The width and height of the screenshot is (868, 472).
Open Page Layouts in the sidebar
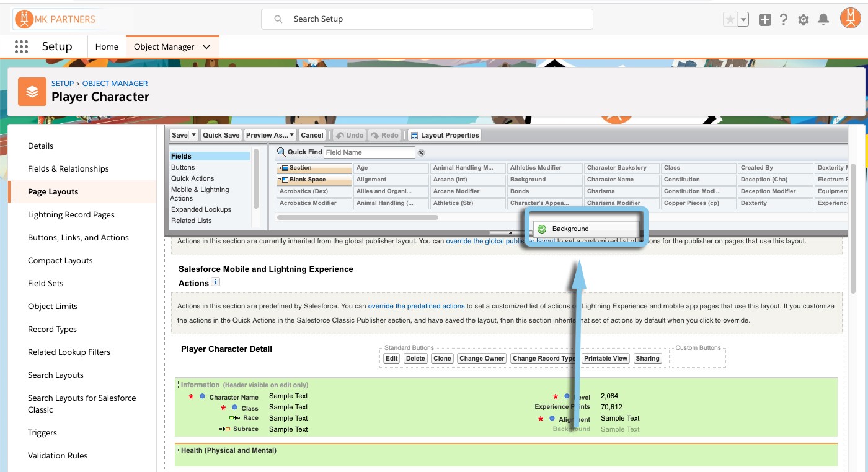pos(53,192)
